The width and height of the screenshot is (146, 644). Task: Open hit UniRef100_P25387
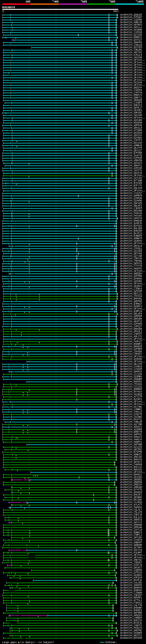(x=131, y=17)
